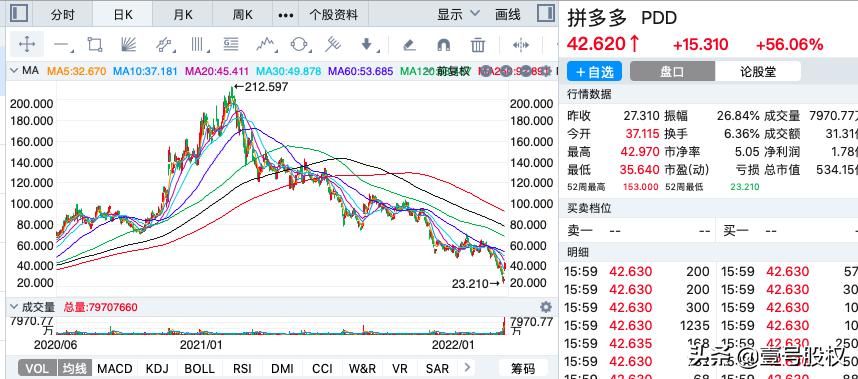Switch to 分时 intraday tab
Screen dimensions: 858x379
(x=62, y=15)
